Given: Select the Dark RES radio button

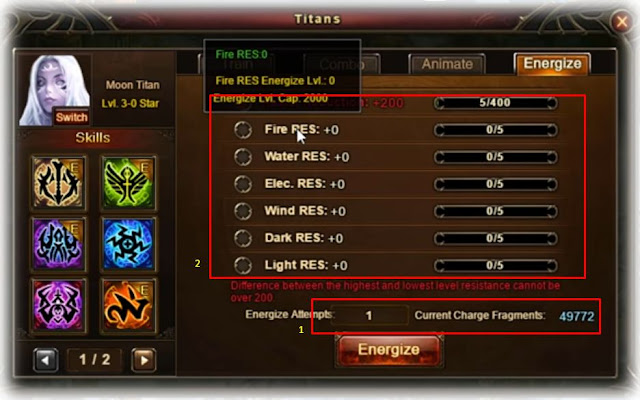Looking at the screenshot, I should [x=243, y=238].
